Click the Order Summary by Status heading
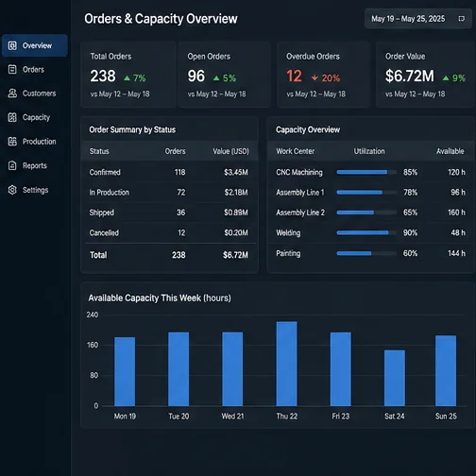 click(x=132, y=129)
